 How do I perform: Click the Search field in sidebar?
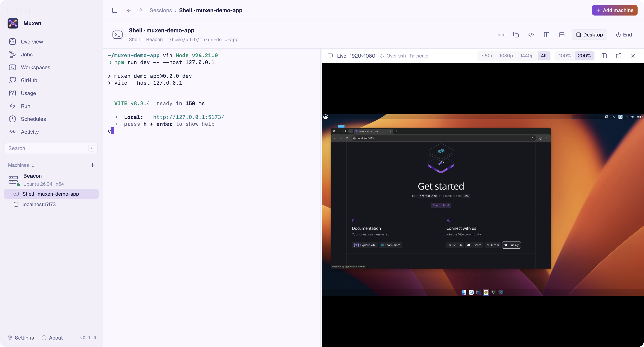click(x=51, y=149)
